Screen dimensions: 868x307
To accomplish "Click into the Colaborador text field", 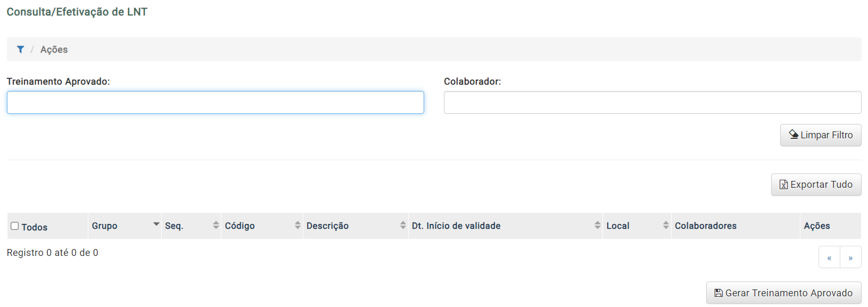I will click(x=652, y=102).
